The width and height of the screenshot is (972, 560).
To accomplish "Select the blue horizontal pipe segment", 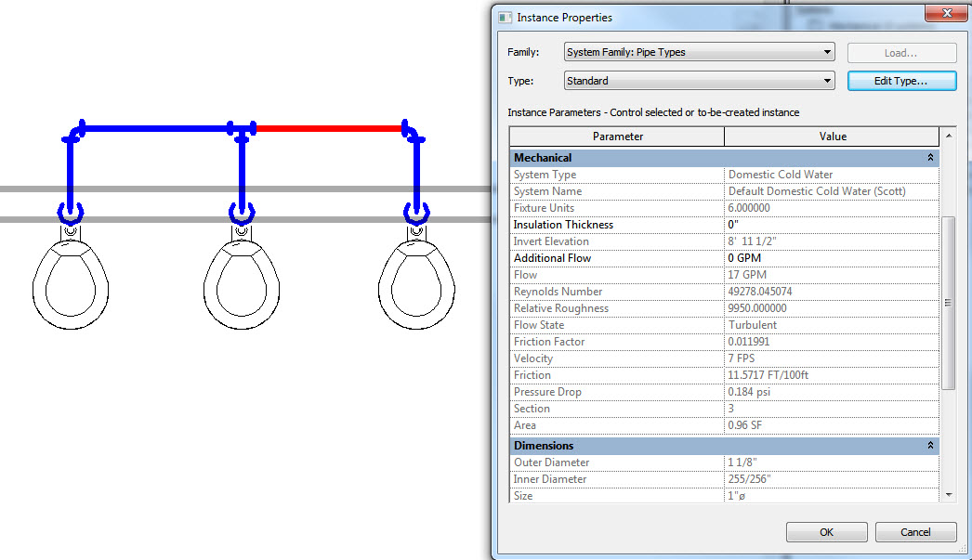I will click(156, 129).
